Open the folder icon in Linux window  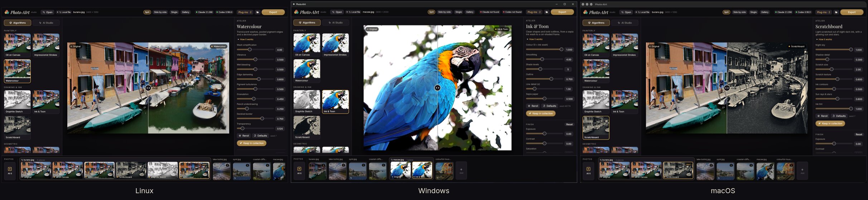257,12
